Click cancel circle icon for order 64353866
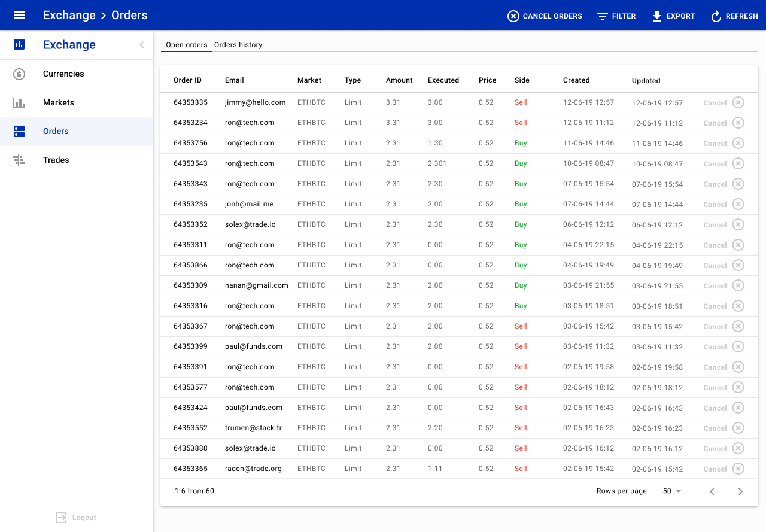Image resolution: width=766 pixels, height=532 pixels. pos(738,265)
